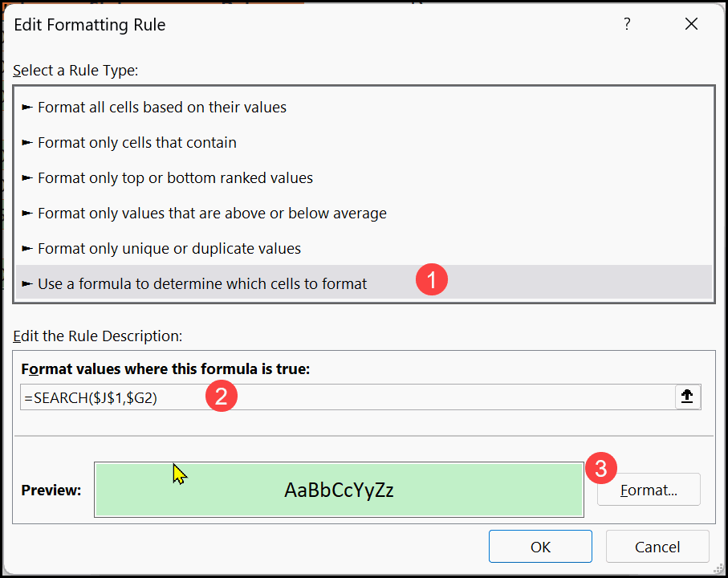Open the Format... button
Viewport: 728px width, 578px height.
(649, 490)
